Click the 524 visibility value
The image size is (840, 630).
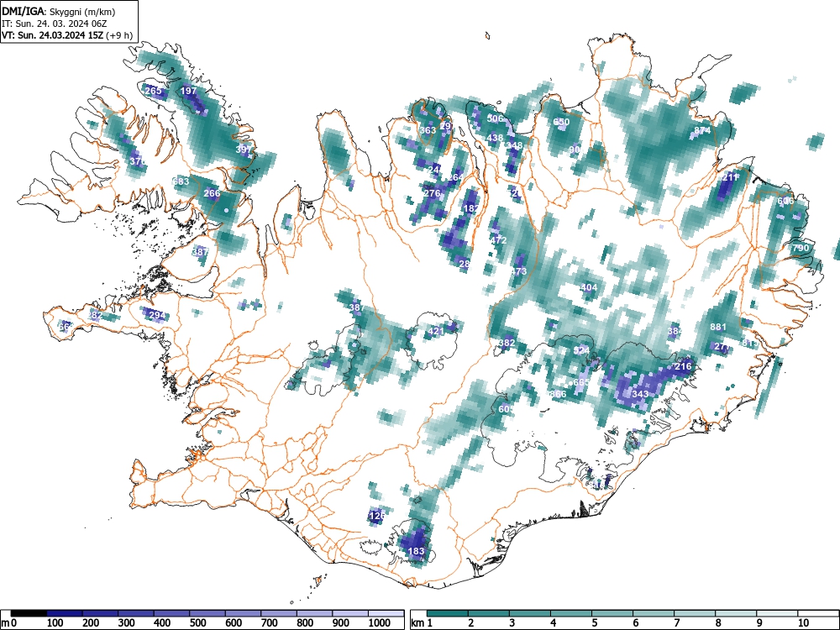(x=581, y=351)
